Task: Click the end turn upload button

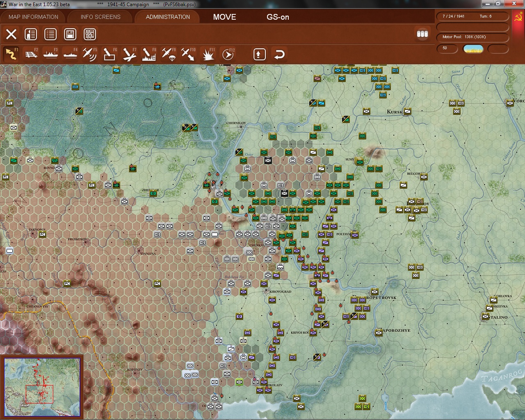Action: coord(259,53)
